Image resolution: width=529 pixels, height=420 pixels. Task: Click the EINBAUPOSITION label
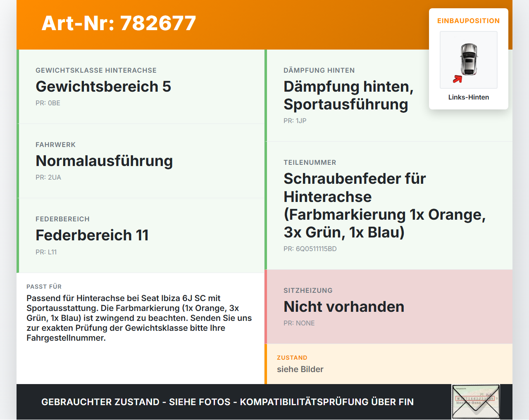[469, 21]
